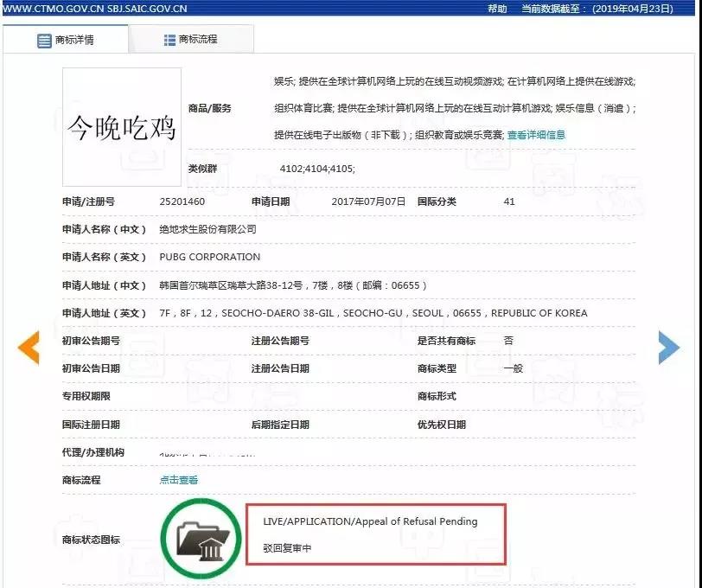702x588 pixels.
Task: Click the 注册公告日期 label
Action: point(280,368)
